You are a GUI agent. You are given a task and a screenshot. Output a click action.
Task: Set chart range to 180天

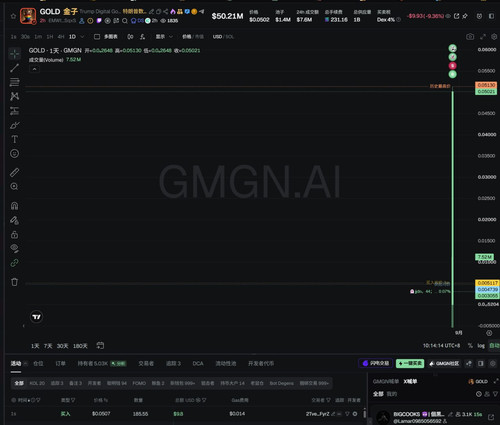point(80,346)
